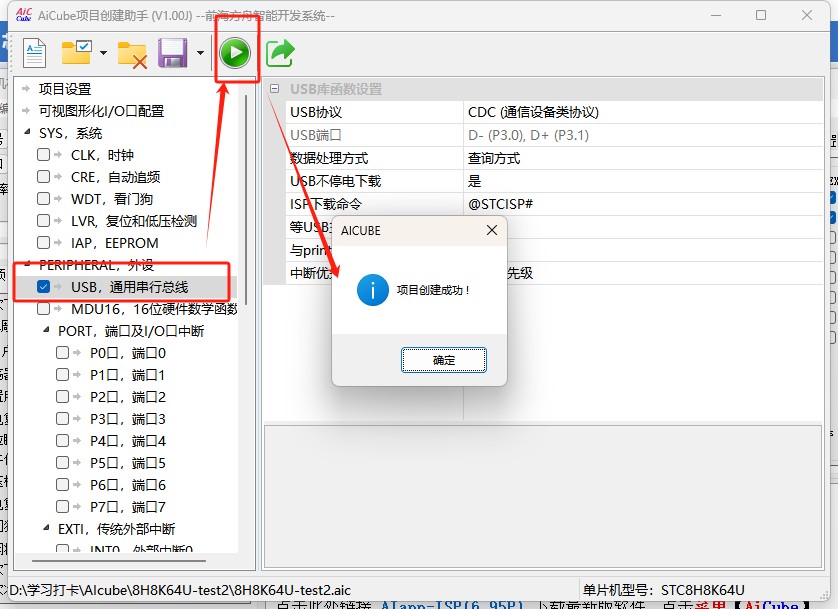Click the AiCube app logo in title bar

tap(24, 15)
